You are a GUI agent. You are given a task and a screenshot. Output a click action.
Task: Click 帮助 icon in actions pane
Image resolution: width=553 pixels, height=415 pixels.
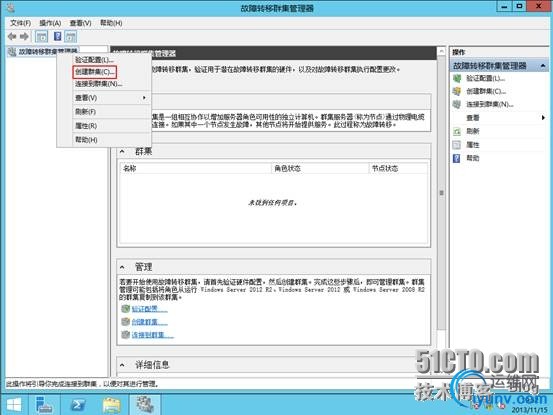pos(457,158)
